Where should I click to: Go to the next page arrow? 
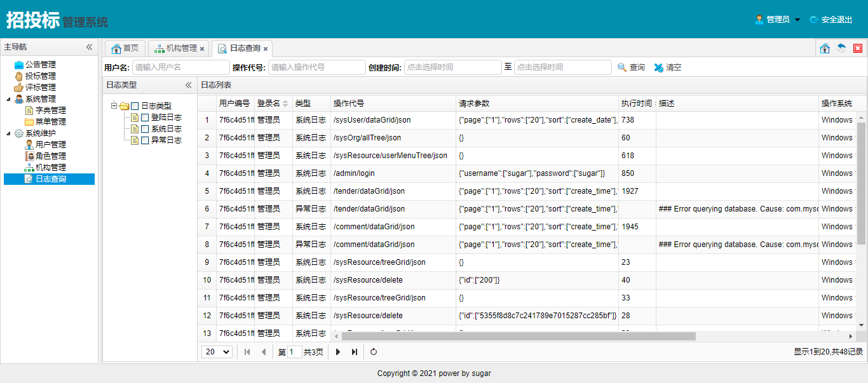pos(338,352)
